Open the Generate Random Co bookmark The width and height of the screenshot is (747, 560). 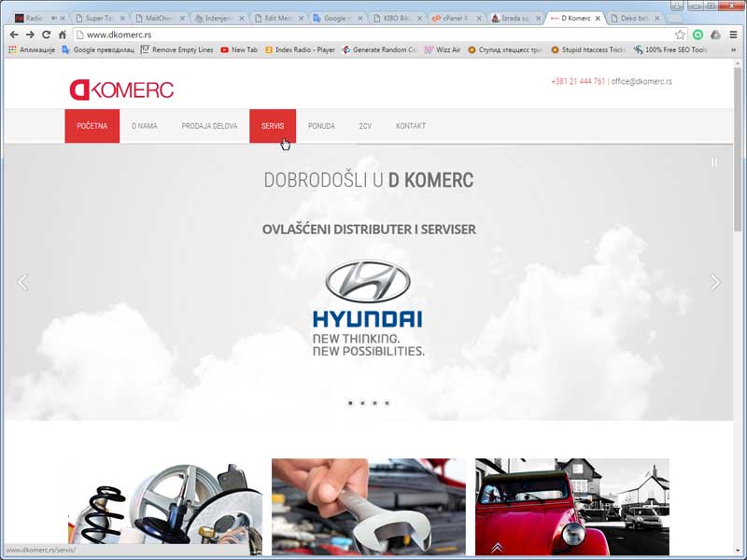click(x=380, y=49)
